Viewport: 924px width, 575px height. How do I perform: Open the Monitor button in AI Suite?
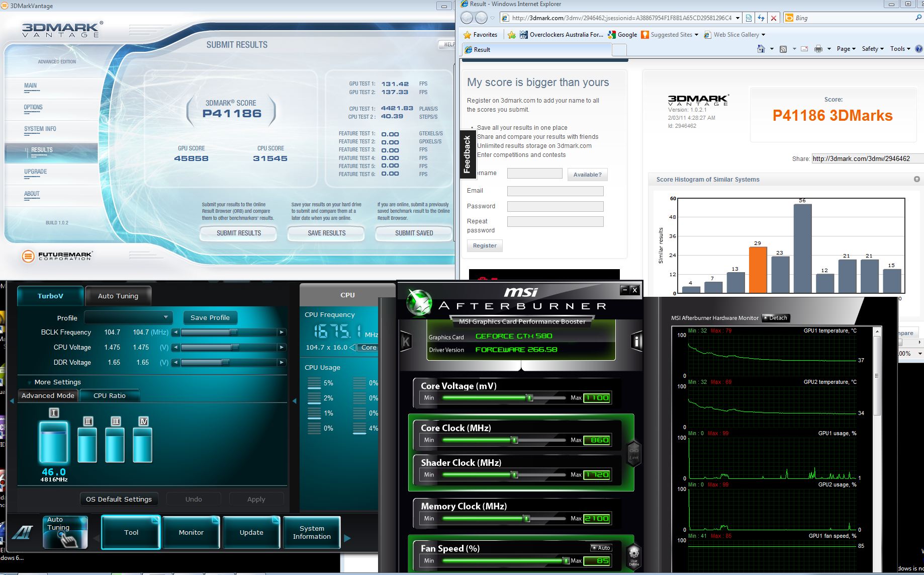click(x=191, y=532)
